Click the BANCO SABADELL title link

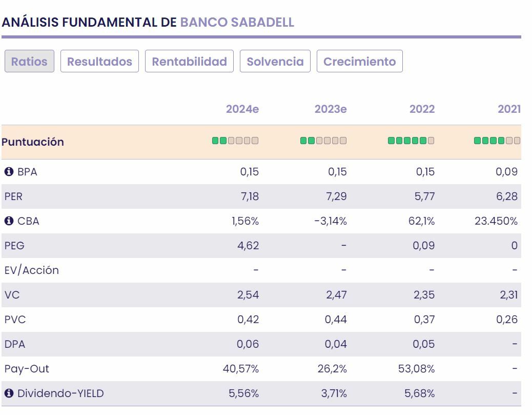[237, 23]
